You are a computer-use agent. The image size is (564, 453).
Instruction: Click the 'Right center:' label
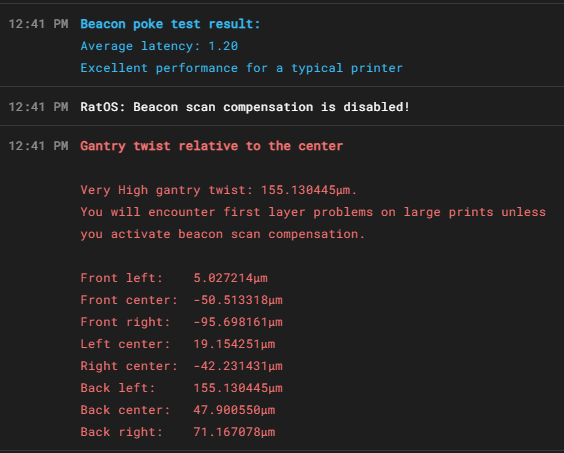(129, 366)
